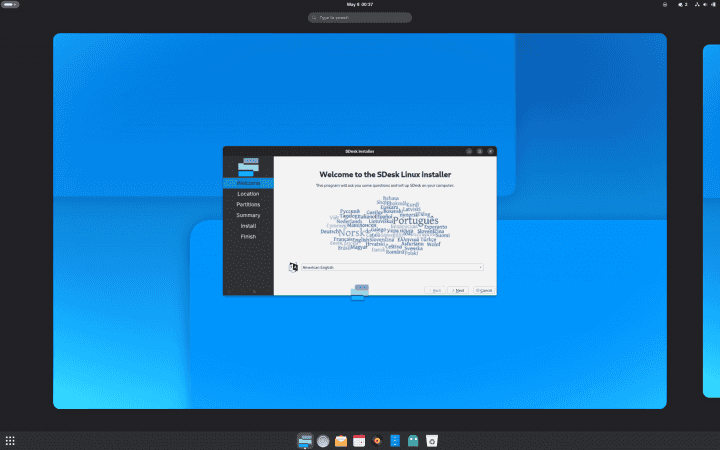Open the blue file manager dock icon

[395, 441]
